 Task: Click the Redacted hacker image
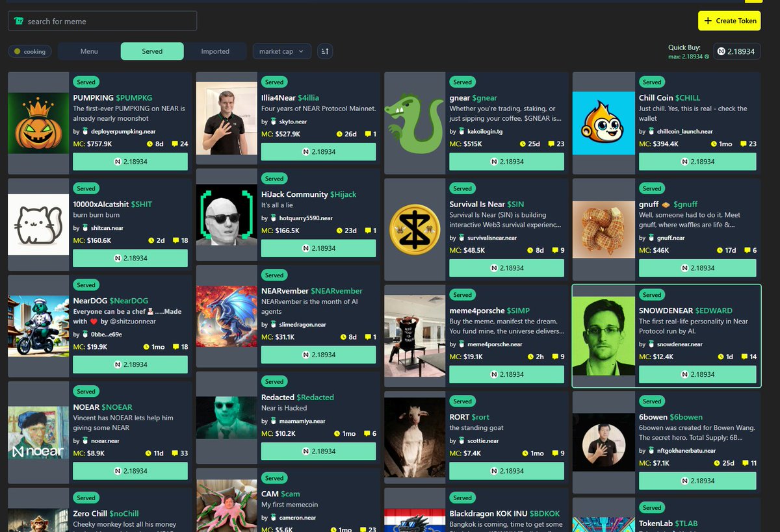226,418
